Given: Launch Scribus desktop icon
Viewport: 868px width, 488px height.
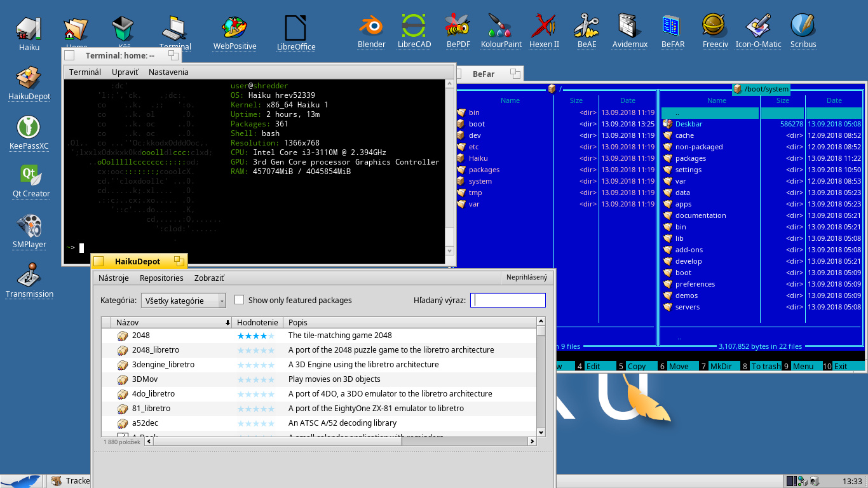Looking at the screenshot, I should [x=803, y=25].
